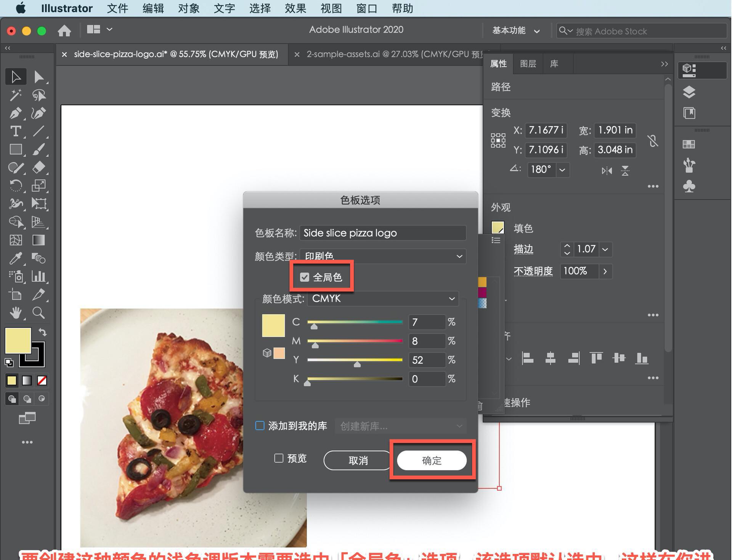Open the 颜色类型 dropdown
The width and height of the screenshot is (732, 560).
[383, 256]
